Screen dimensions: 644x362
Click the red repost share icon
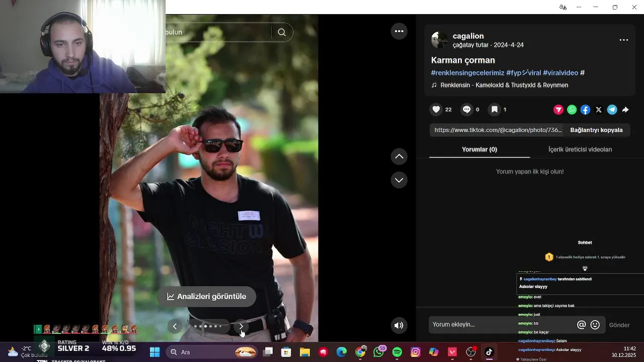point(558,110)
